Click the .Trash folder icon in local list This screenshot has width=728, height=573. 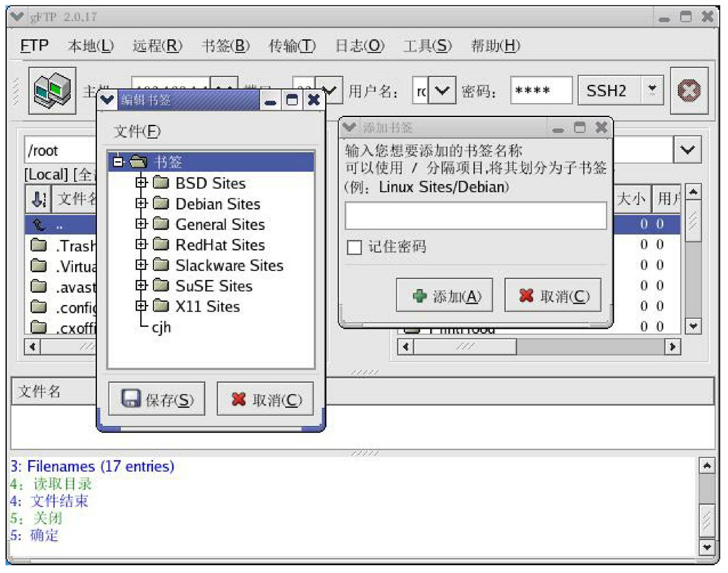pos(39,246)
